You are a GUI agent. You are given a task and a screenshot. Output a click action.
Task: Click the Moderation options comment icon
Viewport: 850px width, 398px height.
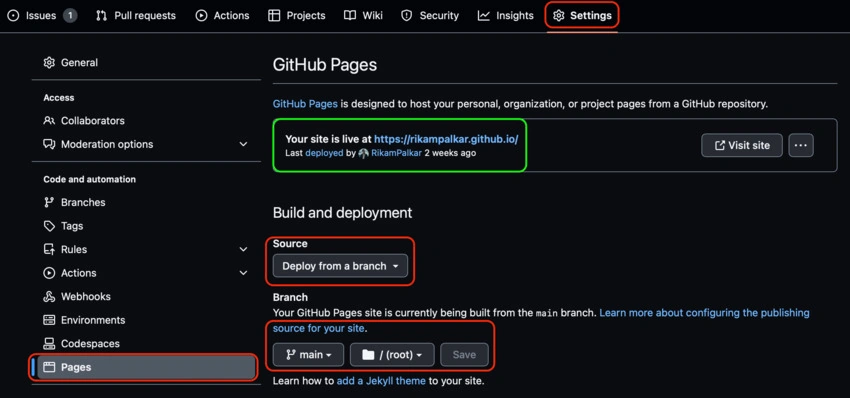49,144
